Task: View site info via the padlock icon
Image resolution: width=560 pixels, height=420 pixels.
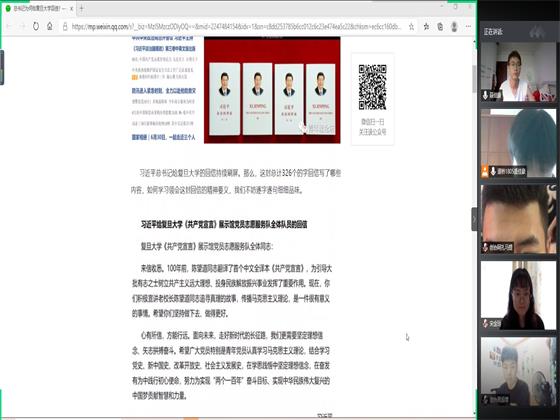Action: [65, 26]
